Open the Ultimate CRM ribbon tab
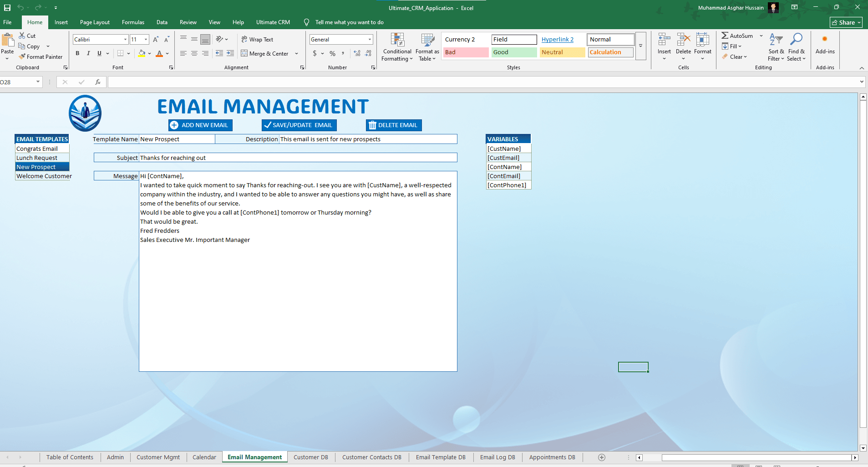Image resolution: width=868 pixels, height=467 pixels. coord(273,22)
